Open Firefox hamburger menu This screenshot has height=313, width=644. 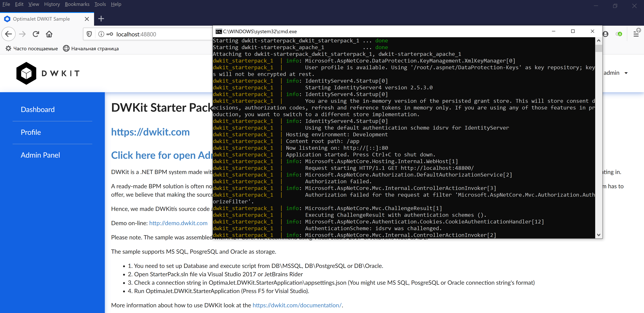[636, 34]
